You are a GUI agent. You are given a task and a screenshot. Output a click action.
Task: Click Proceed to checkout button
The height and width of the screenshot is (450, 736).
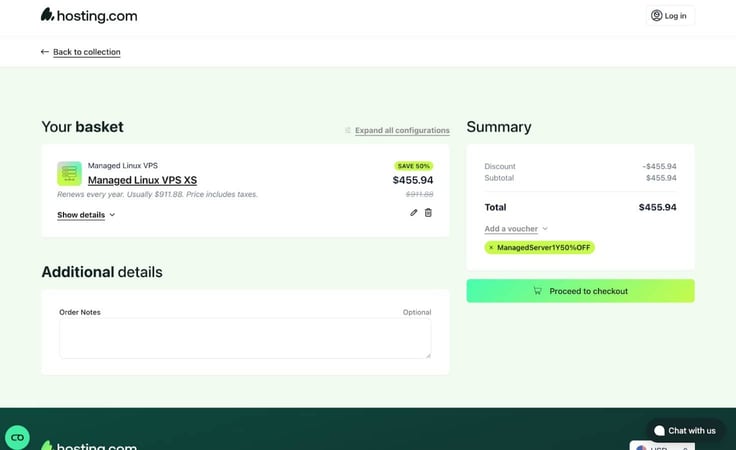coord(580,291)
